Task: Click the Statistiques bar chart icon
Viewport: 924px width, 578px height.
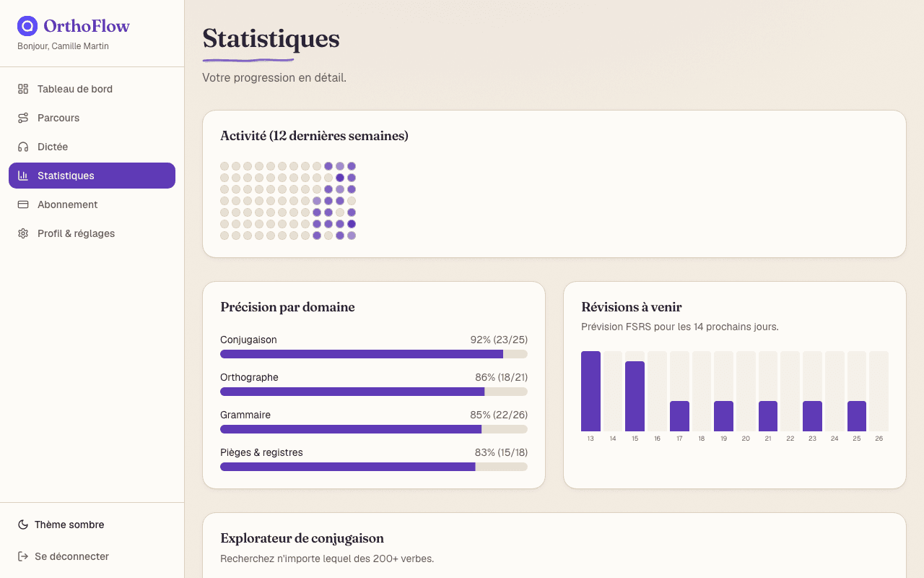Action: click(23, 176)
